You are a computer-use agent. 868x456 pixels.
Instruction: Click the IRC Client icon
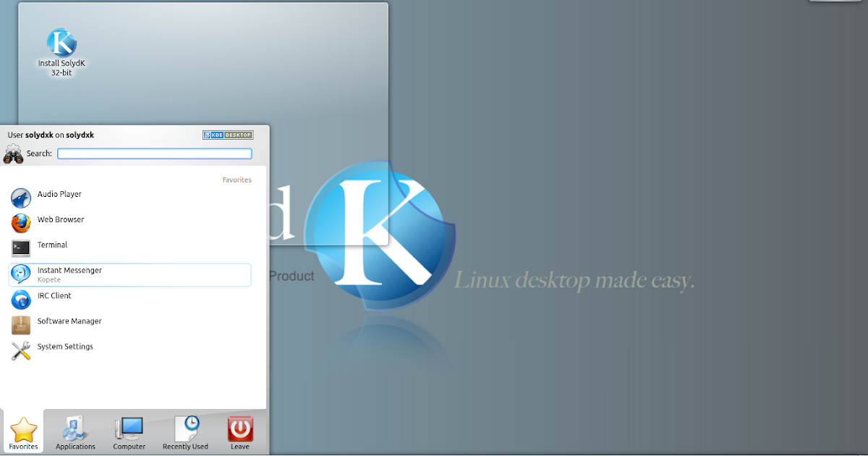[21, 299]
